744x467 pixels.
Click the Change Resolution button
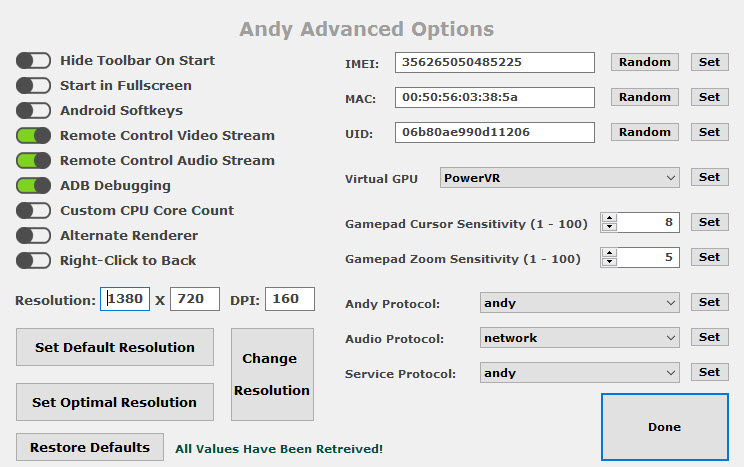(x=272, y=374)
